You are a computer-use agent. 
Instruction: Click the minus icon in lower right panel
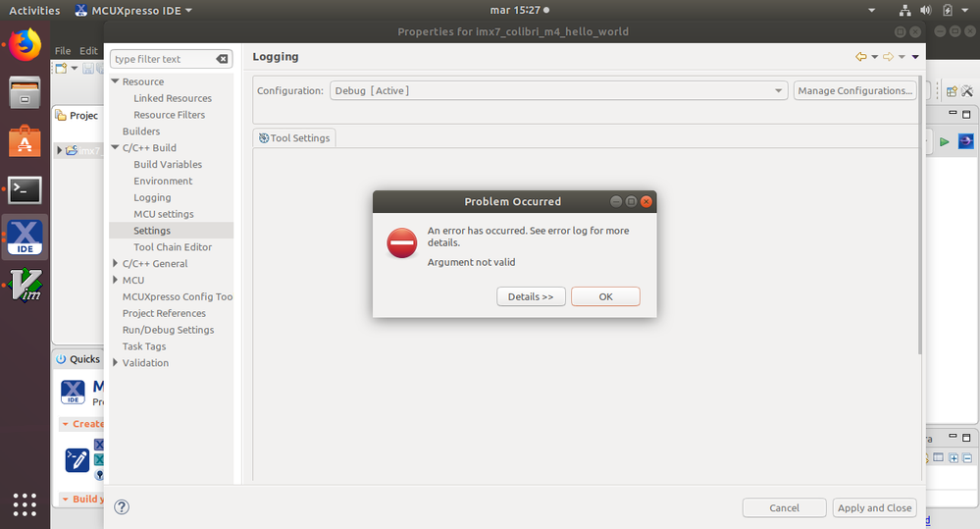967,458
